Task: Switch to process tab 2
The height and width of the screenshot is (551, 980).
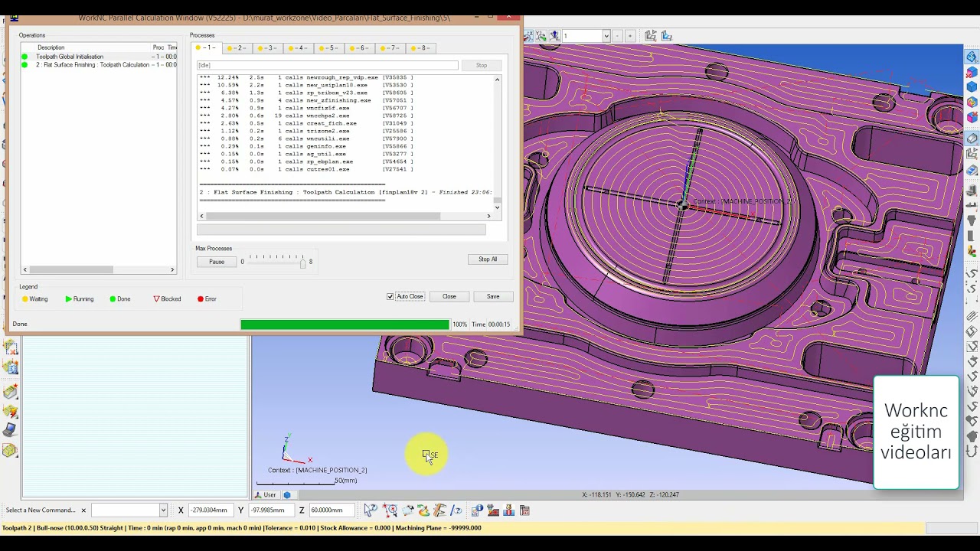Action: (237, 48)
